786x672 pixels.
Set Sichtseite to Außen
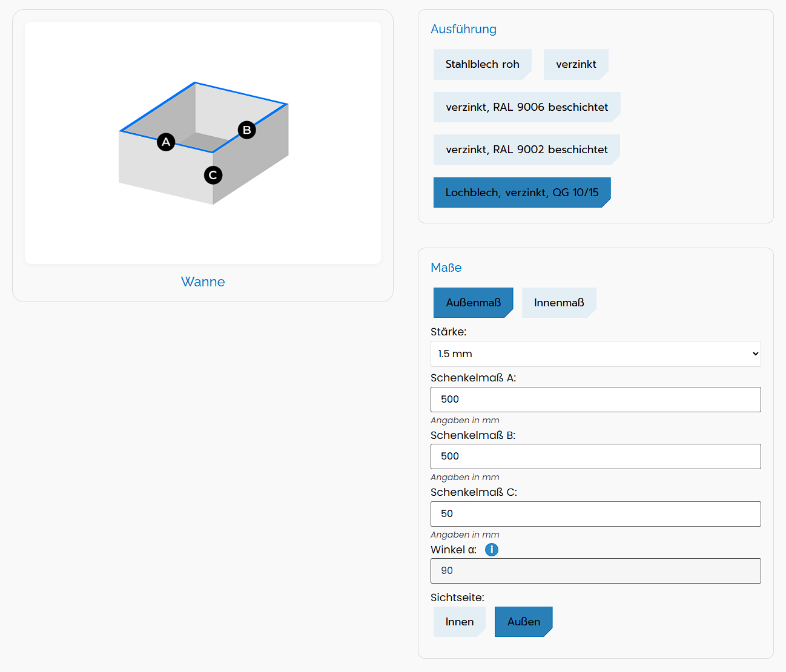coord(523,622)
